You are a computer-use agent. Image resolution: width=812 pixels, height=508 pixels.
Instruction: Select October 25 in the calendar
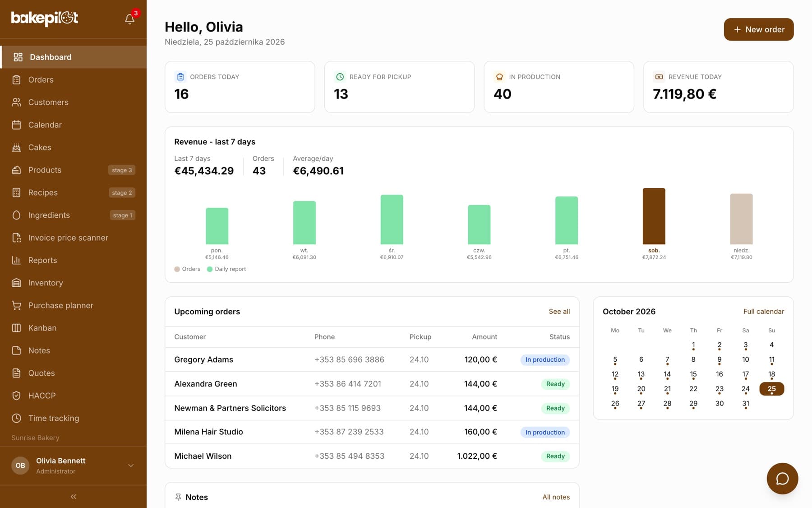771,389
